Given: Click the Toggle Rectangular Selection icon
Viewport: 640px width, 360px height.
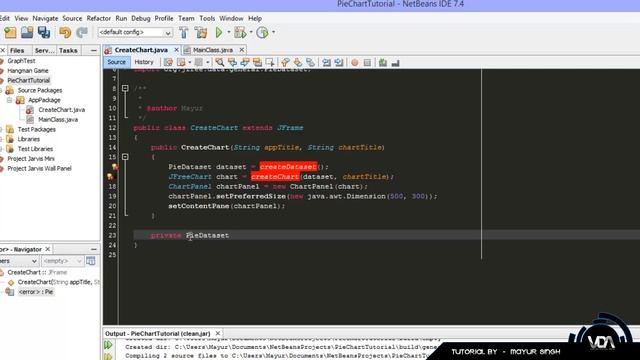Looking at the screenshot, I should click(x=270, y=62).
